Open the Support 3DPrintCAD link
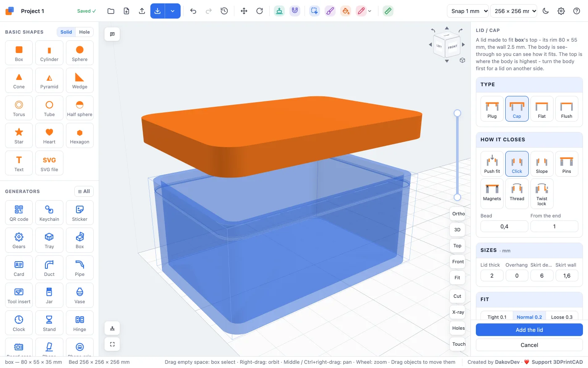 553,362
